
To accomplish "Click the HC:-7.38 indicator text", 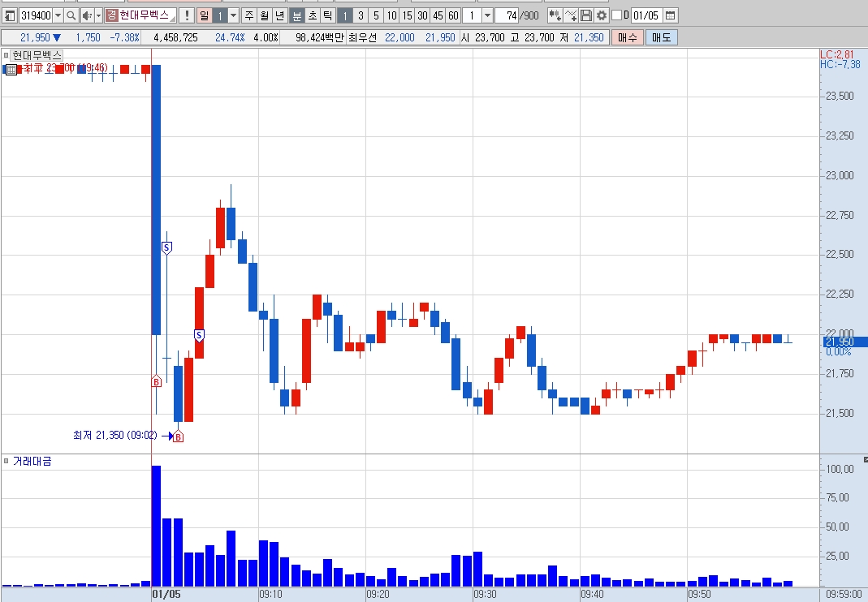I will [x=840, y=64].
